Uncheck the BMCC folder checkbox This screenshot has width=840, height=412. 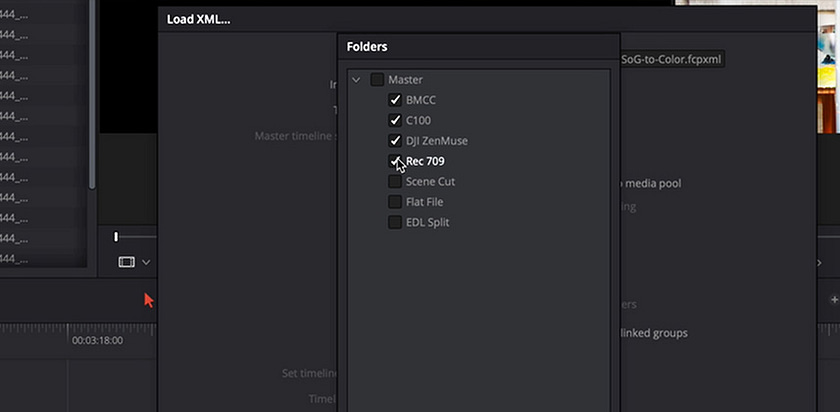395,100
